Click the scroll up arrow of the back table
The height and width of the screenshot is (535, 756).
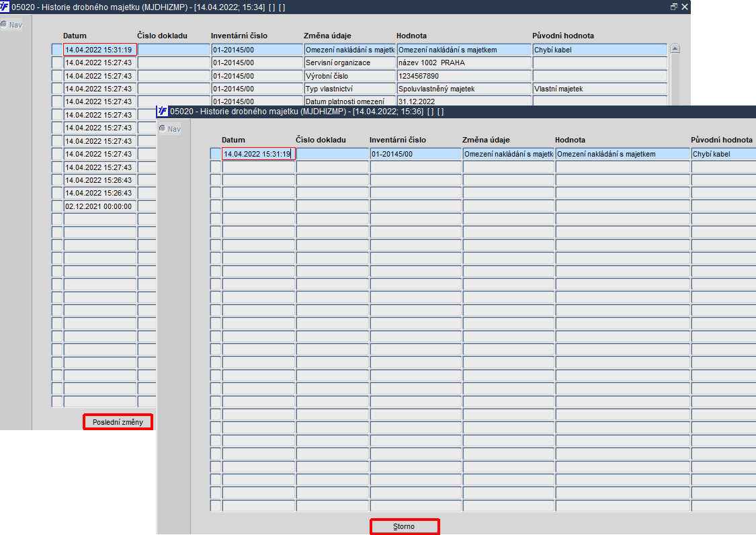675,48
